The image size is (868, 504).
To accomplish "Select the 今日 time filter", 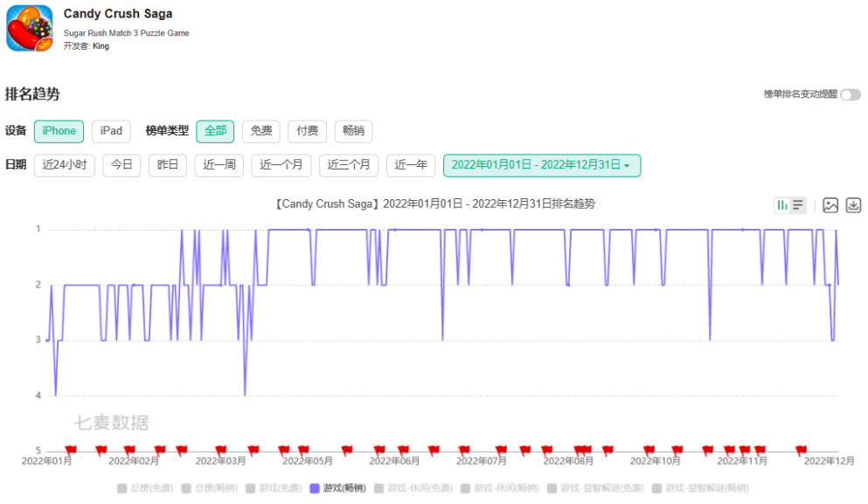I will (121, 164).
